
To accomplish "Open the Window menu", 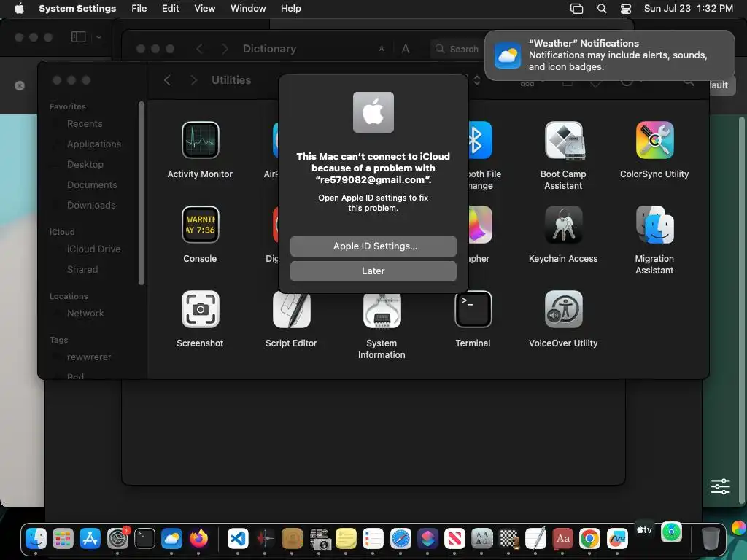I will (x=248, y=9).
